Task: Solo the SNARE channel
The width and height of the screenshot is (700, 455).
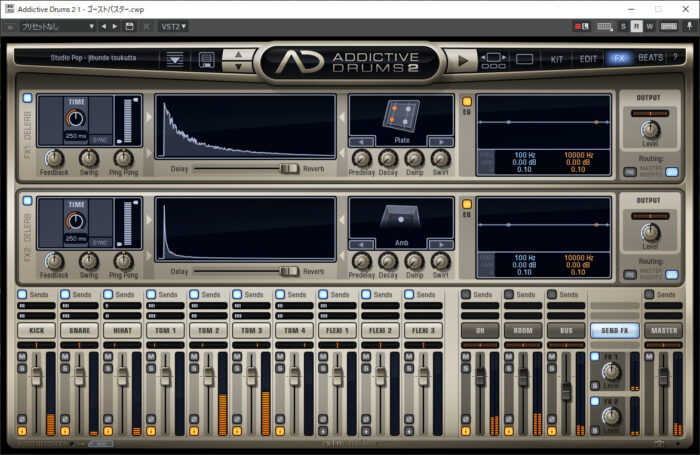Action: 65,368
